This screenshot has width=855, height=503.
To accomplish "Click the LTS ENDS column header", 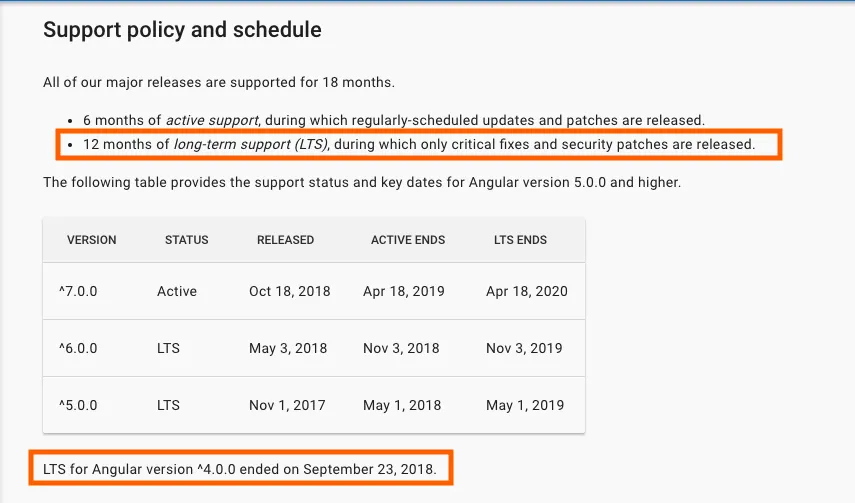I will [520, 240].
